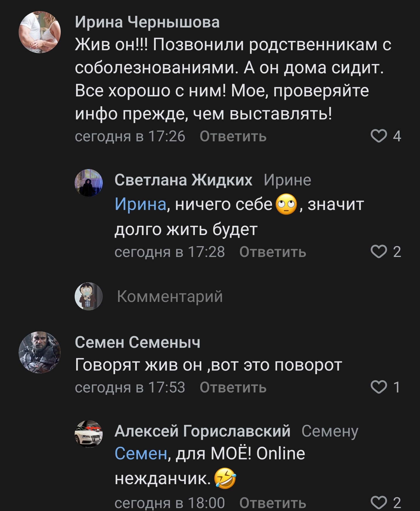Open Светлана Жидких's profile name
The height and width of the screenshot is (511, 420).
(x=183, y=180)
